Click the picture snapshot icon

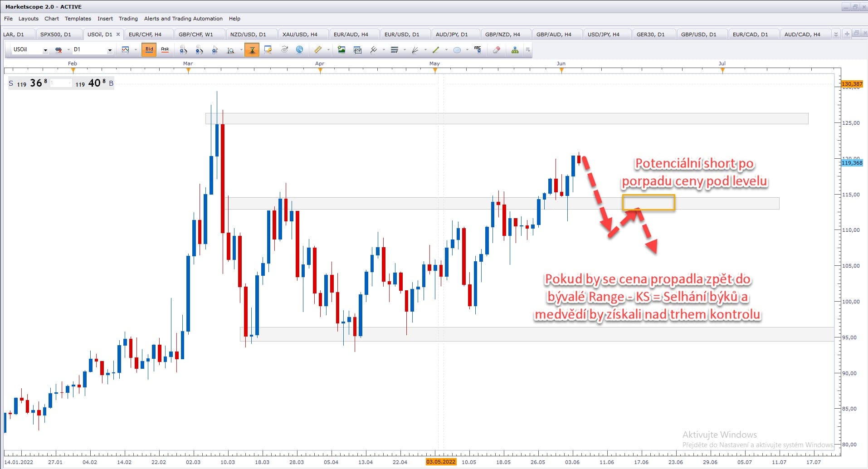pos(341,50)
